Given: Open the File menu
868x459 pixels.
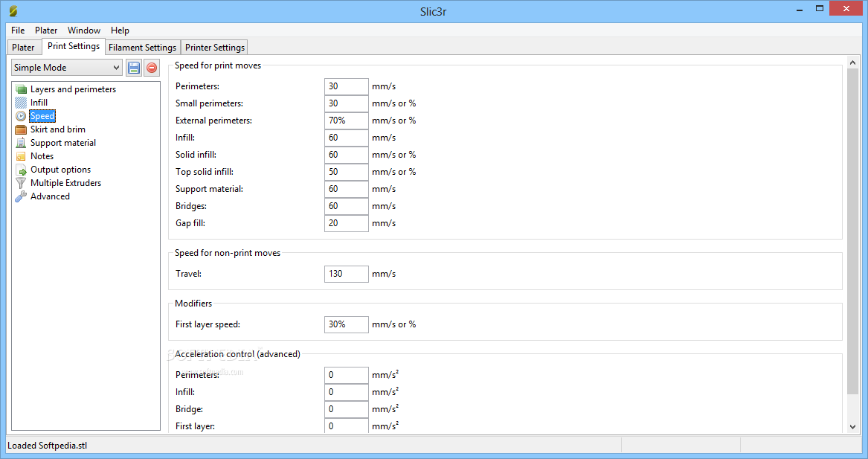Looking at the screenshot, I should (x=18, y=30).
